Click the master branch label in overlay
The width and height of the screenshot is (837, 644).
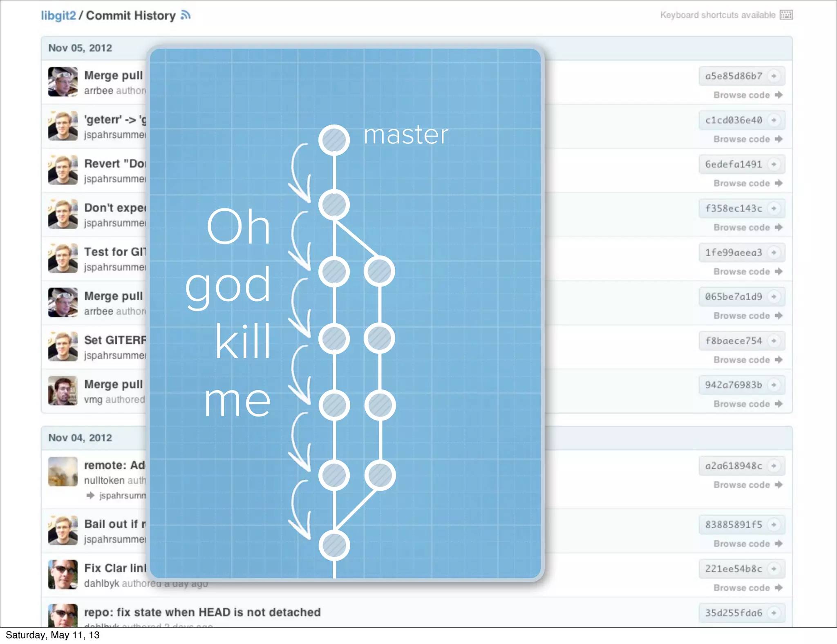pos(406,134)
